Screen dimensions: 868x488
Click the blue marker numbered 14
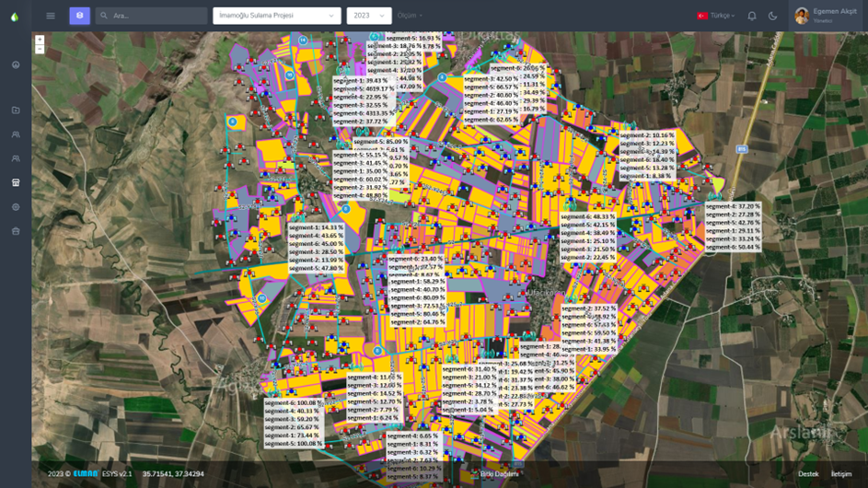303,41
